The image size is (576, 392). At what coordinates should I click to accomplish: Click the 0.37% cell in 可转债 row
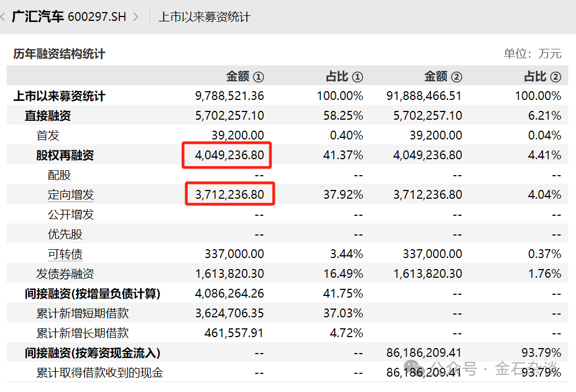point(545,254)
